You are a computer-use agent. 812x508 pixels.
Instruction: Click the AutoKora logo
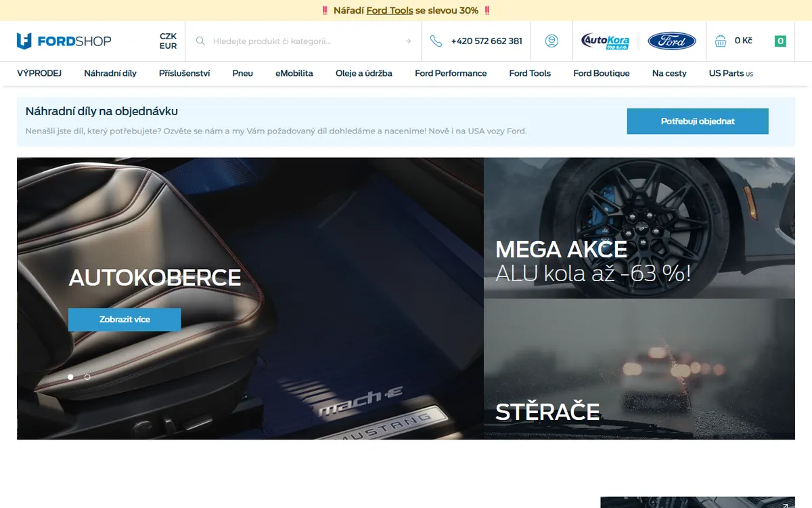606,41
